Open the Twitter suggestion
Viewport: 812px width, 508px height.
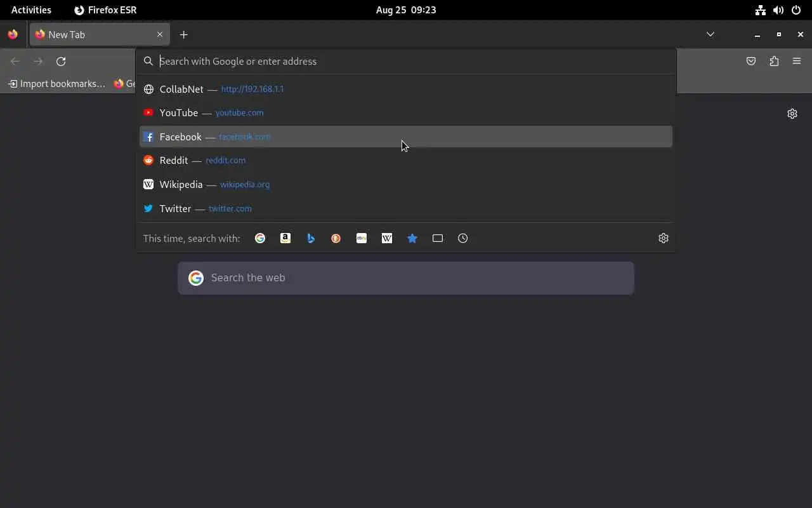click(x=406, y=208)
